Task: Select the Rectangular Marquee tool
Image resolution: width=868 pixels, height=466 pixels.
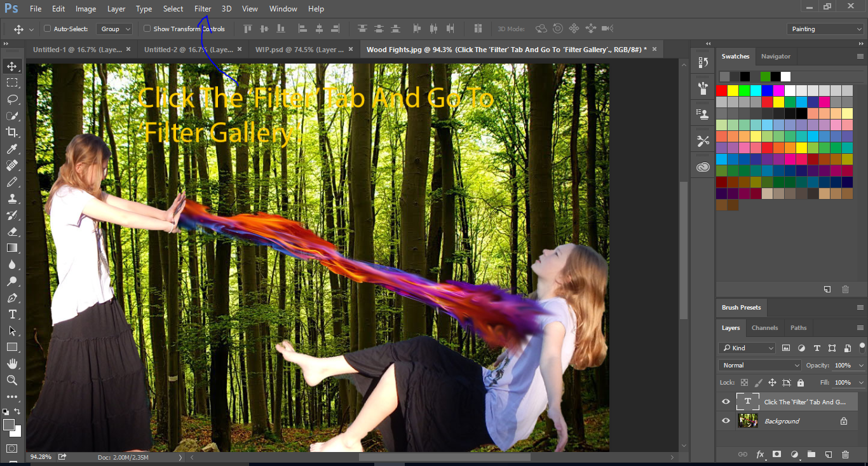Action: click(12, 83)
